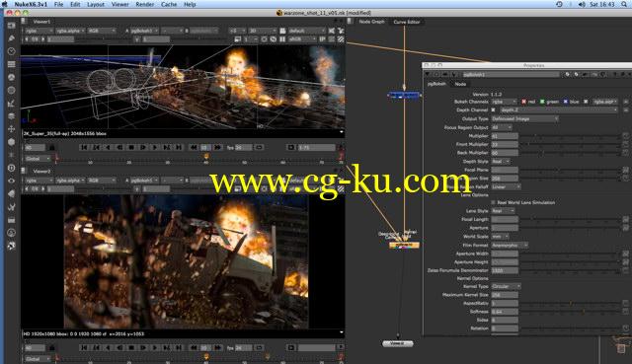Click the macOS volume icon

point(582,4)
